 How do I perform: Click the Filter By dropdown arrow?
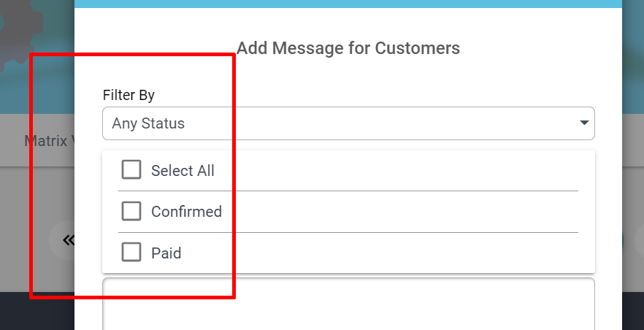584,123
